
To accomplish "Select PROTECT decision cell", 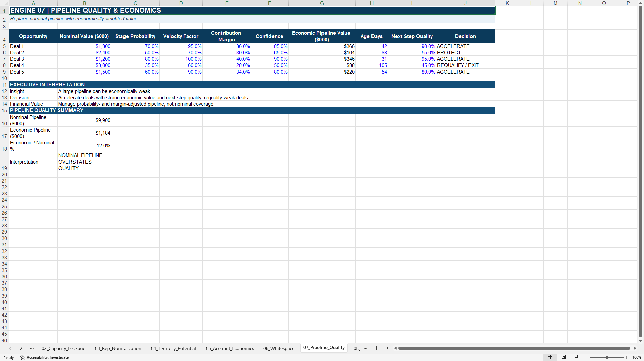I will 465,53.
